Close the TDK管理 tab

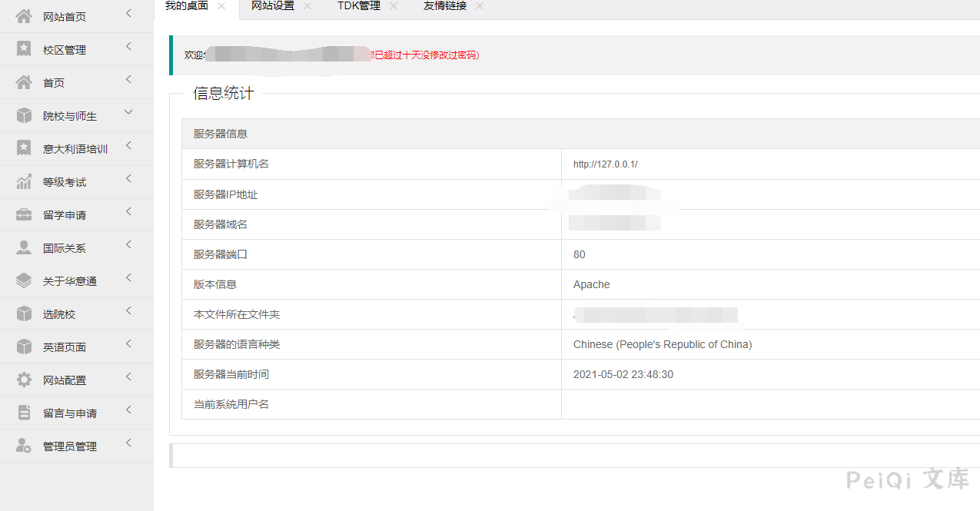click(x=394, y=6)
